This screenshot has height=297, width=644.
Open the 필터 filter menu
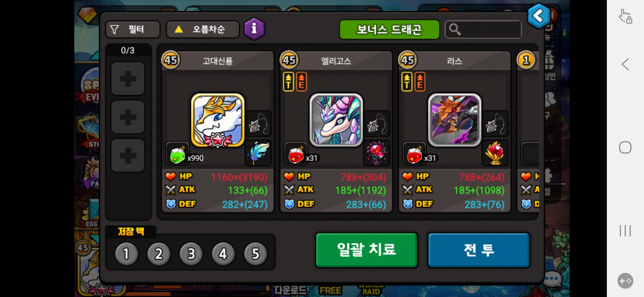(x=133, y=29)
